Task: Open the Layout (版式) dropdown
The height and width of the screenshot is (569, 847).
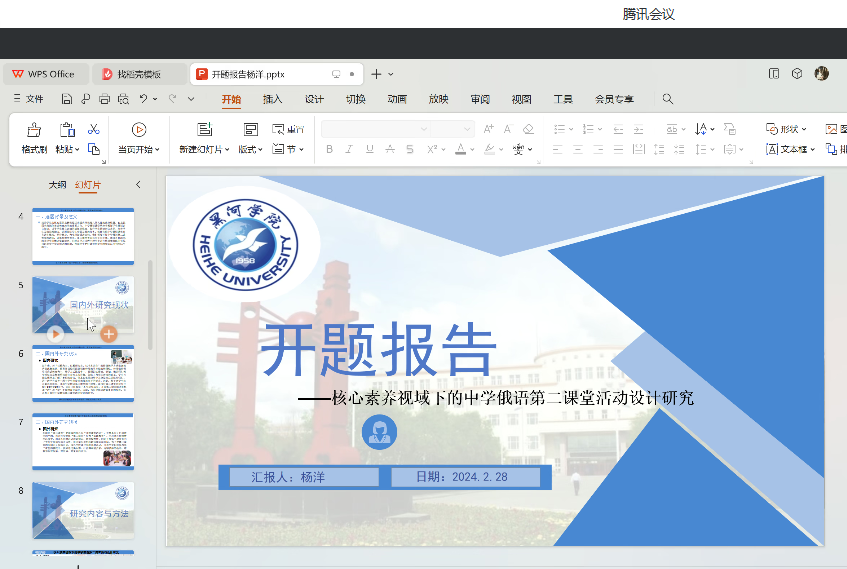Action: [x=261, y=150]
